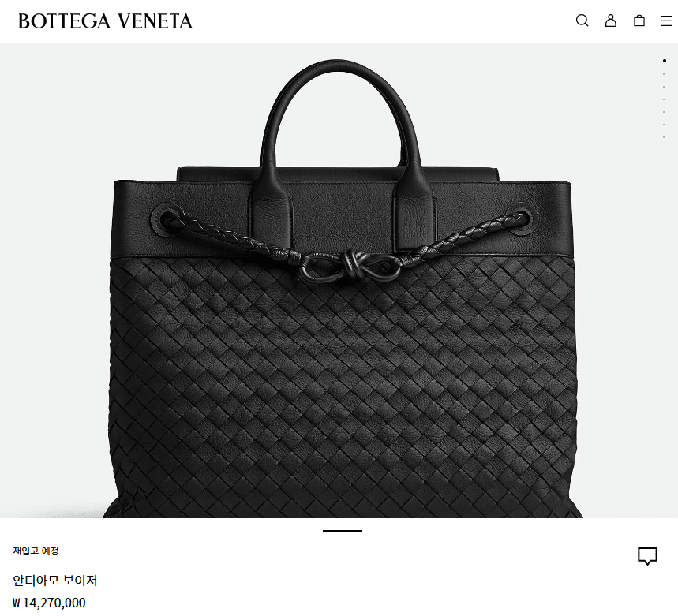The image size is (678, 616).
Task: Jump to the second image dot
Action: coord(664,74)
